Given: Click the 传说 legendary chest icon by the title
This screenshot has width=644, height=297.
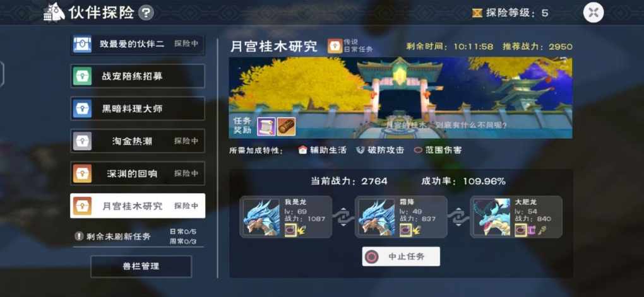Looking at the screenshot, I should (x=335, y=47).
